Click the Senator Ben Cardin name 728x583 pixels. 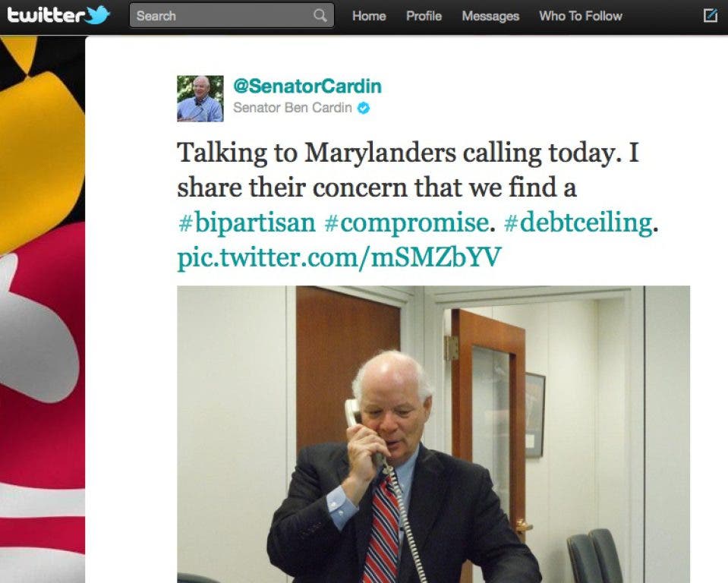[292, 108]
